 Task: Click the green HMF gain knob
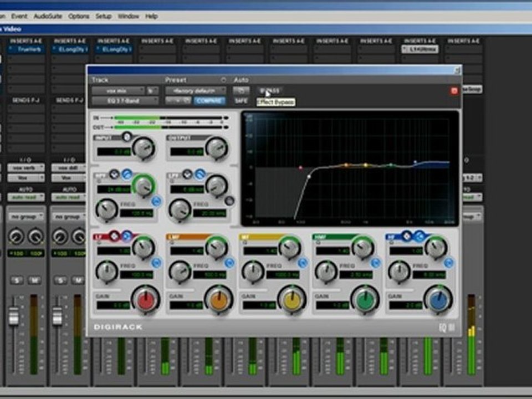pos(365,300)
